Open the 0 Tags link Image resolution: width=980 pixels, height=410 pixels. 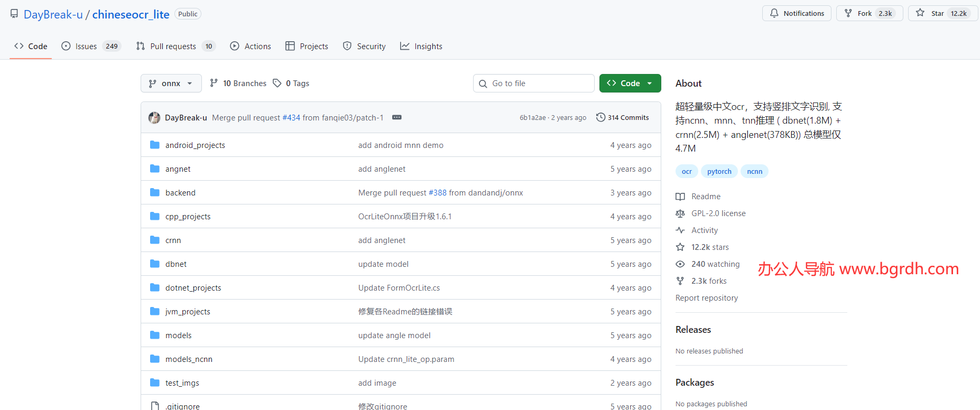coord(291,83)
